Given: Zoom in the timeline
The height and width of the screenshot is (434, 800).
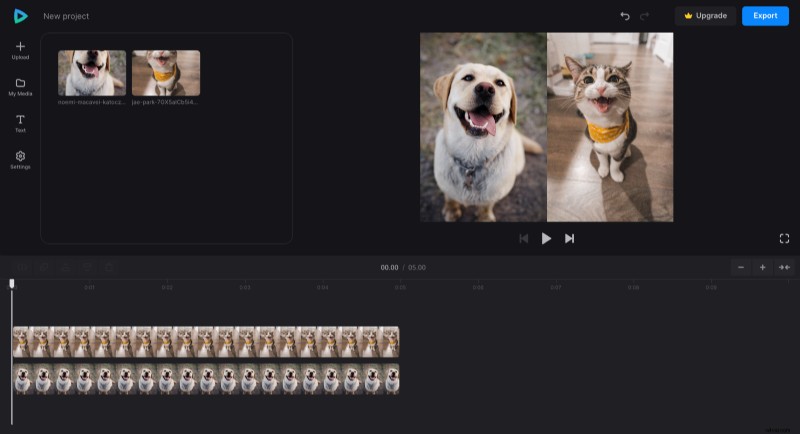Looking at the screenshot, I should pyautogui.click(x=762, y=267).
